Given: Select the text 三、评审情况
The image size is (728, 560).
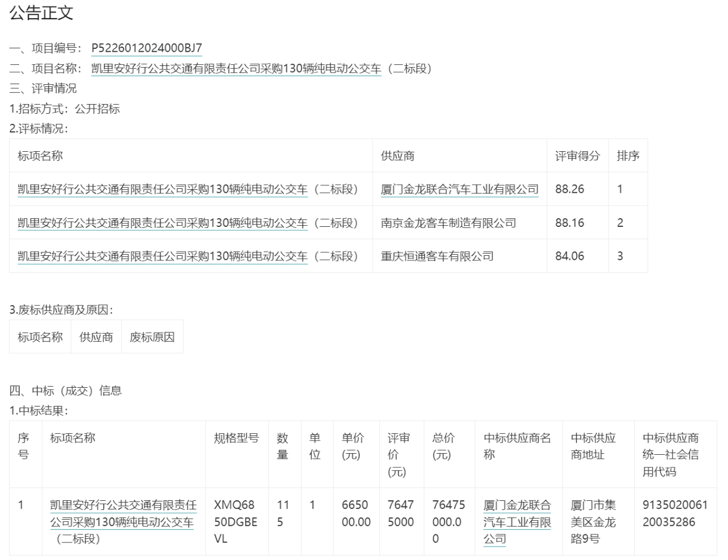Looking at the screenshot, I should coord(43,89).
